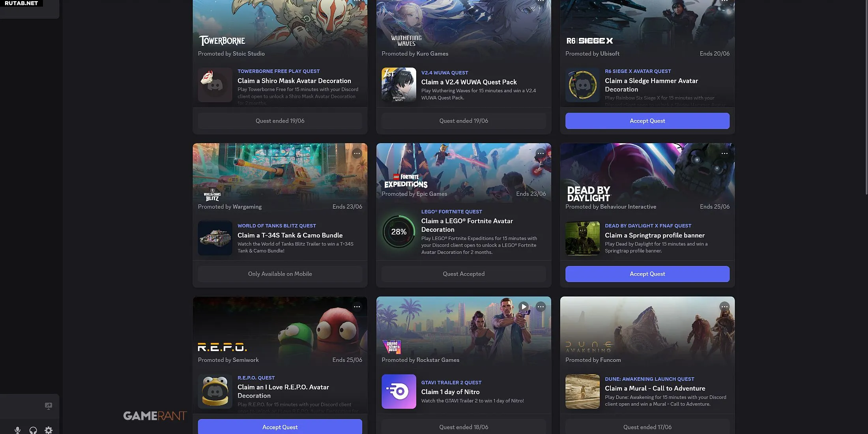Click the World of Tanks Blitz logo
Screen dimensions: 868x434
point(212,195)
